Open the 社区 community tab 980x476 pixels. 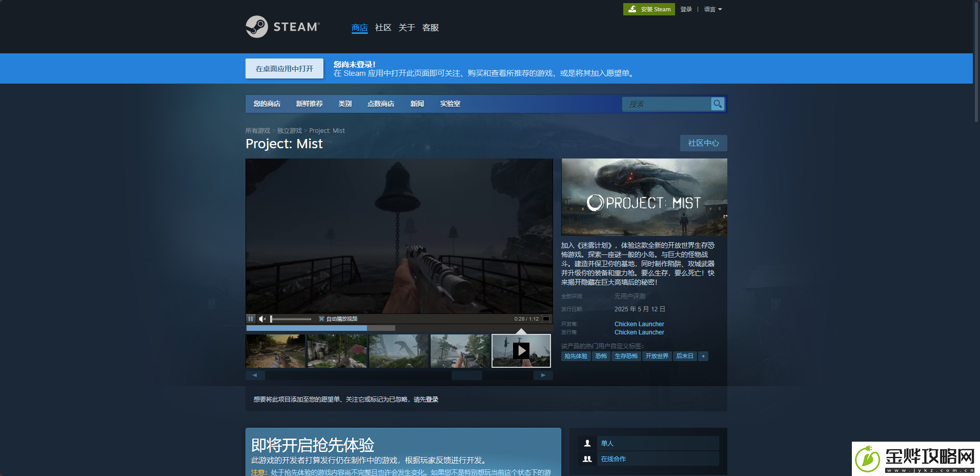click(383, 28)
